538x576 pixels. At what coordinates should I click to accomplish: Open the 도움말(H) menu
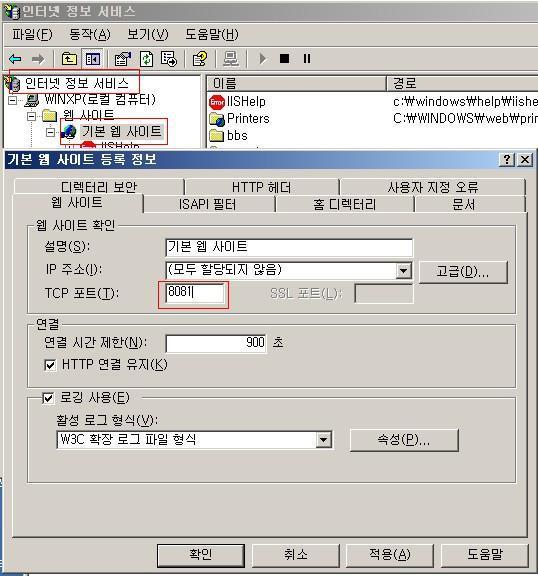pyautogui.click(x=212, y=35)
